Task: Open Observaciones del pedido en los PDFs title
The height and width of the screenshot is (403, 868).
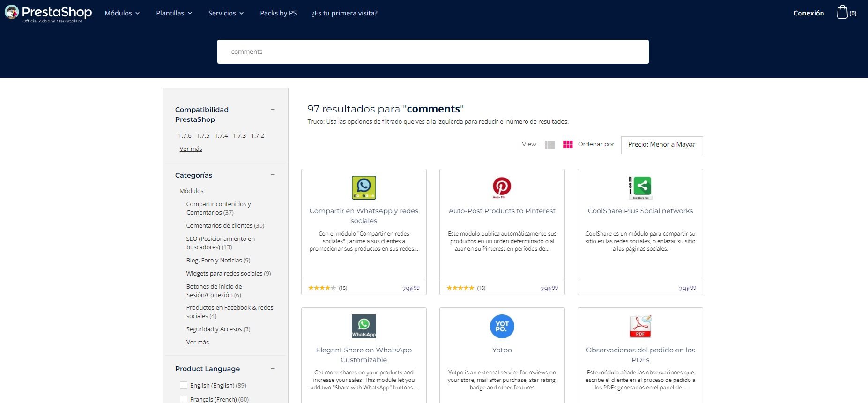Action: 640,355
